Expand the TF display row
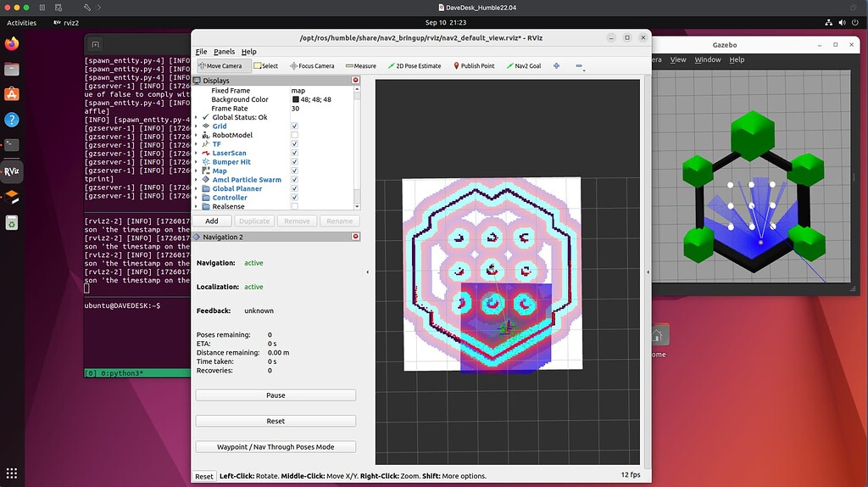Viewport: 868px width, 487px height. coord(196,144)
